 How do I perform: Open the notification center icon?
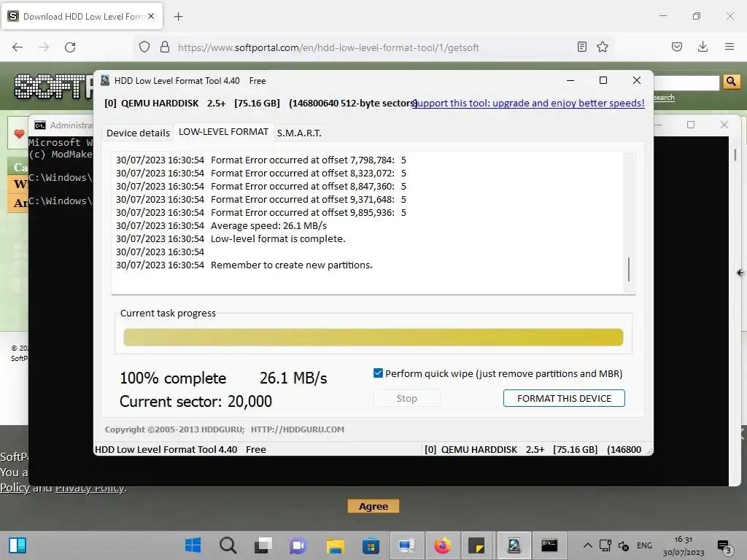724,547
